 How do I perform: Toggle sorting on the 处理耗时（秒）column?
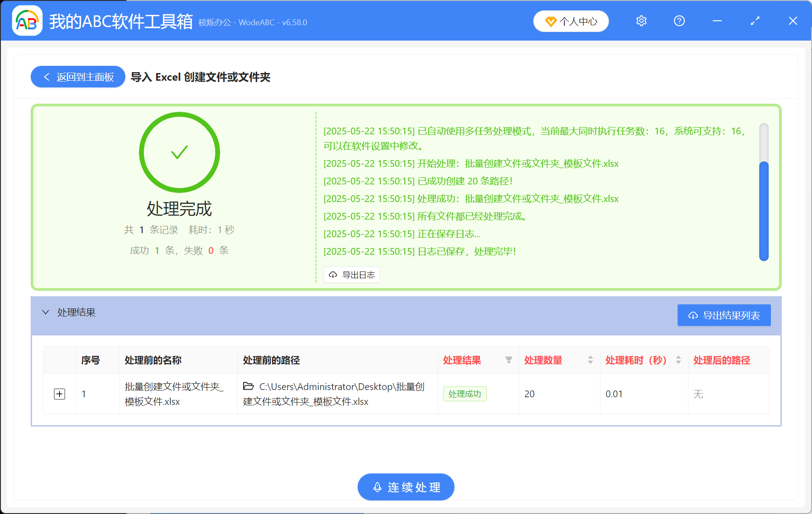point(678,360)
